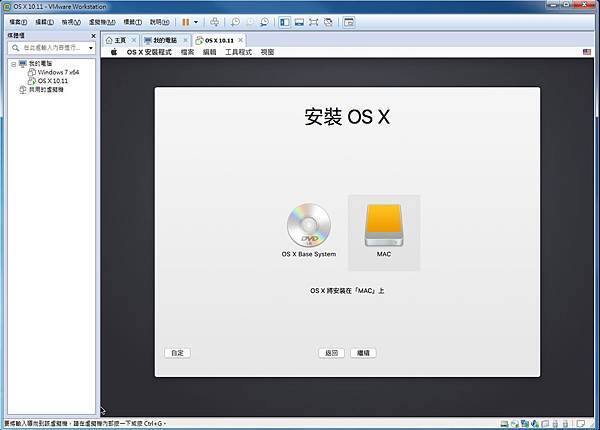Collapse the 我的電腦 tree node
The width and height of the screenshot is (600, 430).
pos(13,64)
